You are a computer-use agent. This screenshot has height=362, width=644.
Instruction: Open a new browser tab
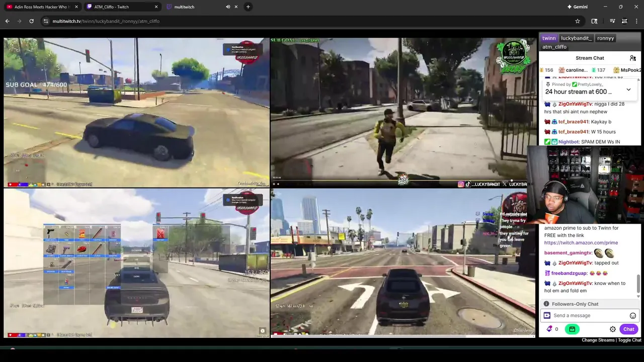pos(248,7)
